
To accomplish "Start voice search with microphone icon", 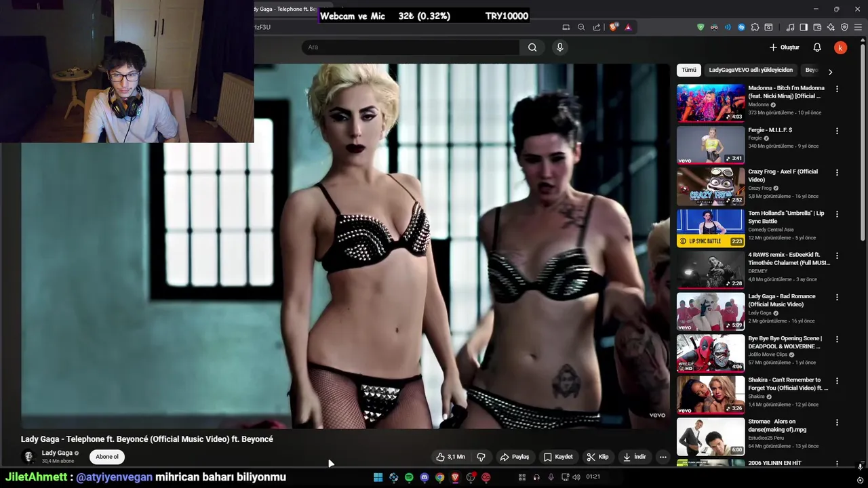I will click(559, 47).
